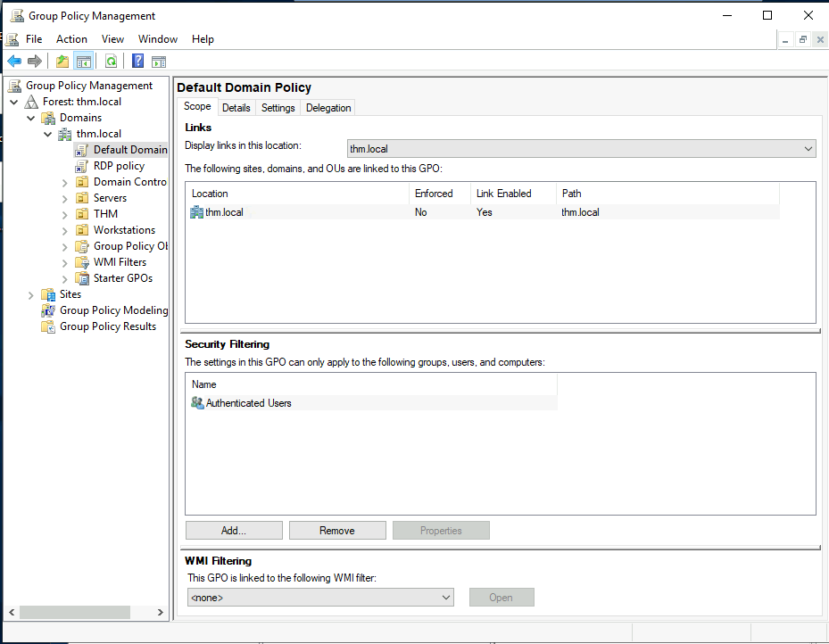Collapse the thm.local domain node

47,134
